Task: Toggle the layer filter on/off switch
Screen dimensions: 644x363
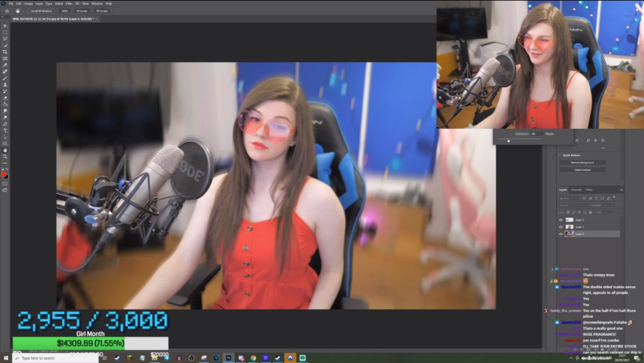Action: (615, 198)
